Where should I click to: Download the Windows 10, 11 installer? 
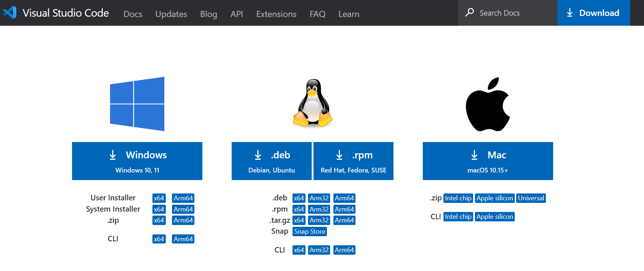[137, 161]
